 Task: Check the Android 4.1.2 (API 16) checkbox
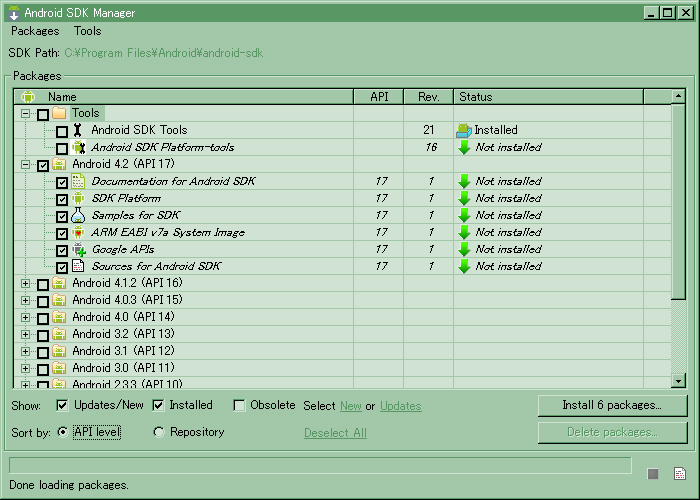tap(43, 284)
